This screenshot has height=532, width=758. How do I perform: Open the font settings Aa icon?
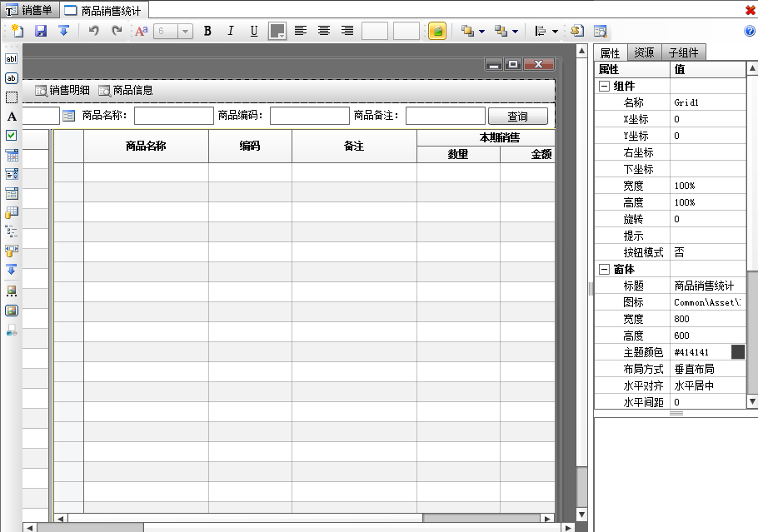[x=141, y=31]
